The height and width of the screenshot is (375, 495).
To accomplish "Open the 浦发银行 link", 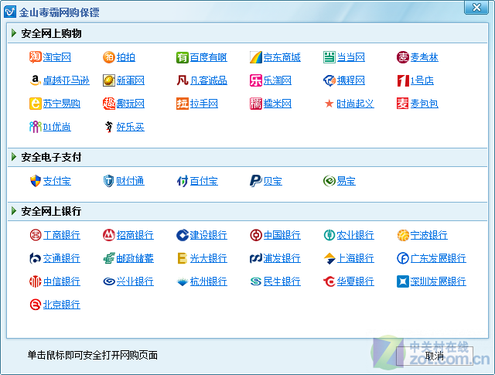I will [x=282, y=258].
